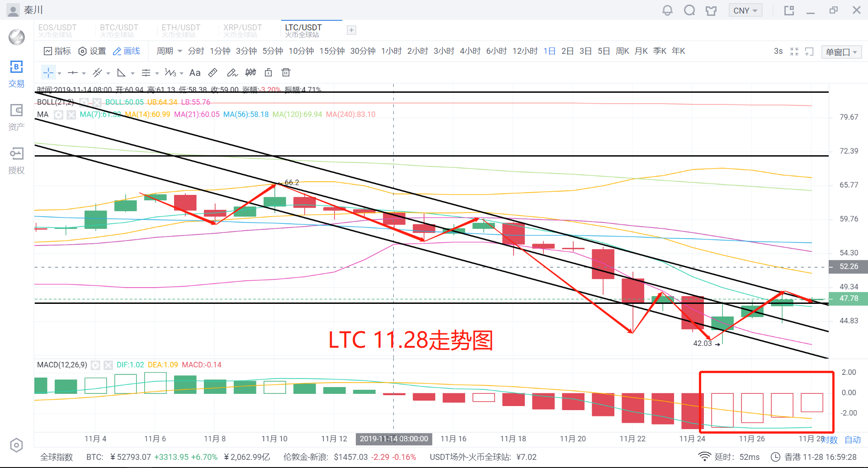Remove the MACD indicator with X
Screen dimensions: 868x468
(108, 365)
